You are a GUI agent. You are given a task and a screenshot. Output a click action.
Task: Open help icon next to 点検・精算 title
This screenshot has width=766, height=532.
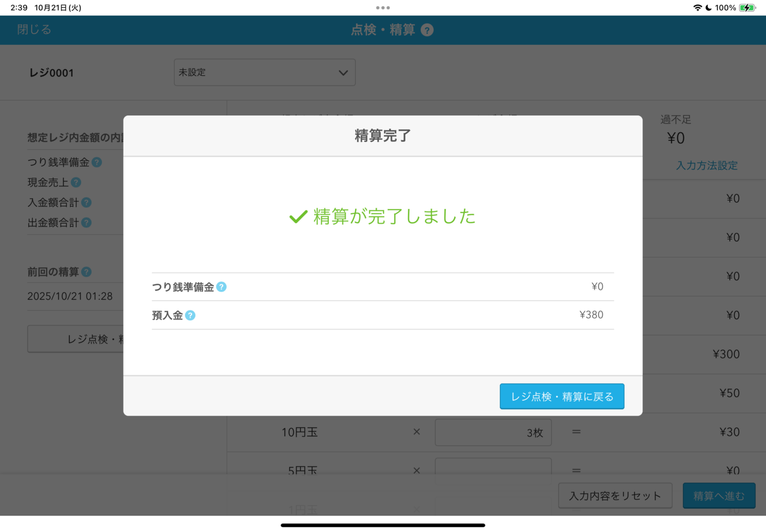(427, 30)
